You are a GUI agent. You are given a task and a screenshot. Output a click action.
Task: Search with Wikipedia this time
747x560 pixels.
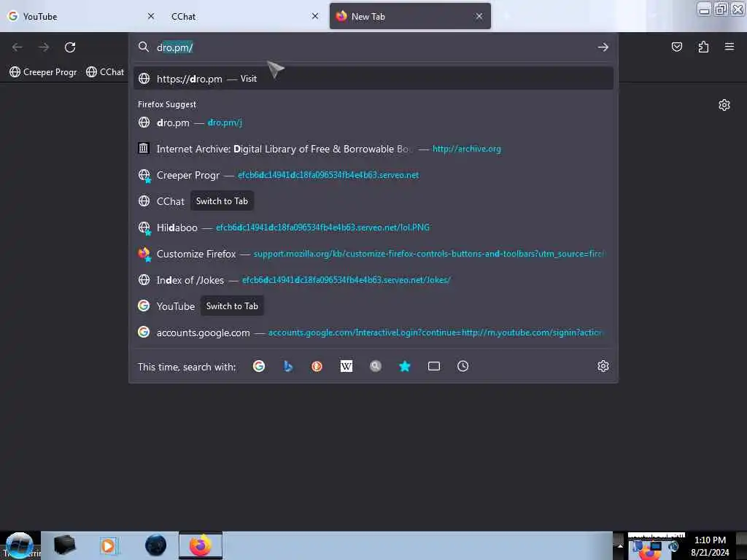pyautogui.click(x=347, y=366)
